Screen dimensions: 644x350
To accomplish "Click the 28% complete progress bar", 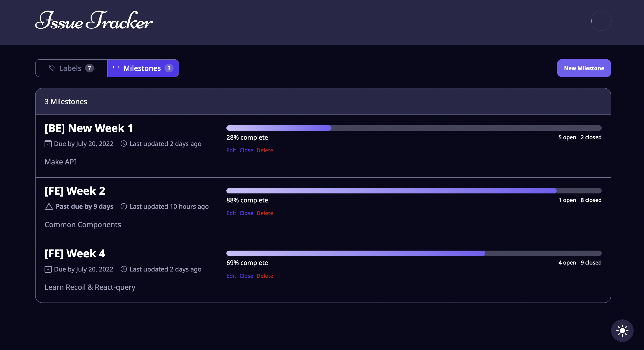I will point(414,128).
